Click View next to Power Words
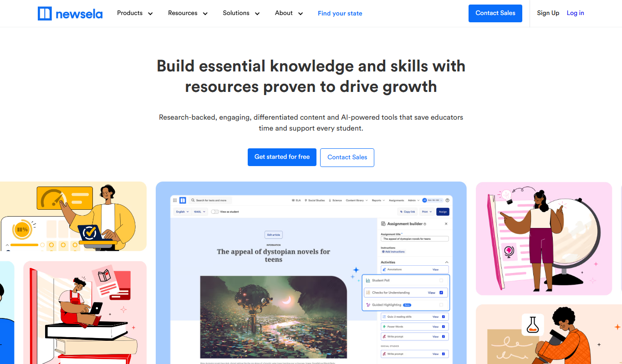Screen dimensions: 622x364 click(435, 327)
